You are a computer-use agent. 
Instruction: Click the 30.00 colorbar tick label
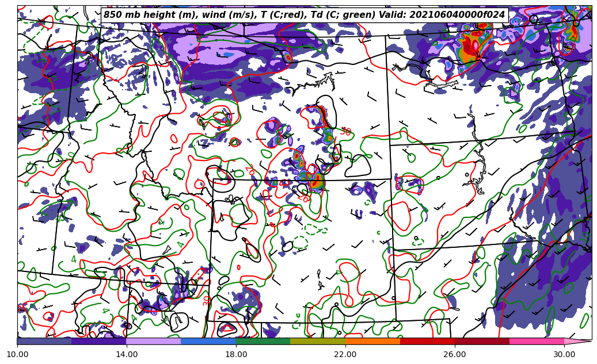click(x=564, y=354)
